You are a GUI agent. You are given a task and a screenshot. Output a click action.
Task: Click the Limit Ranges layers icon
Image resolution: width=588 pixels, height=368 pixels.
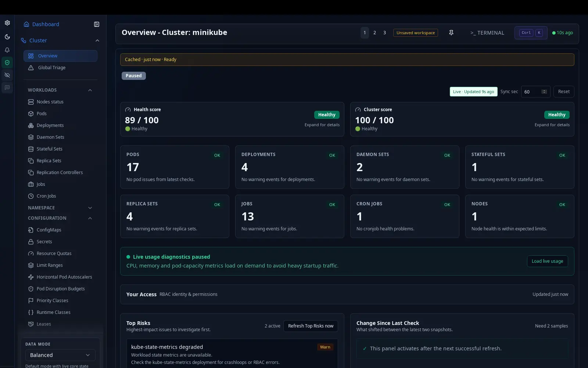point(31,265)
